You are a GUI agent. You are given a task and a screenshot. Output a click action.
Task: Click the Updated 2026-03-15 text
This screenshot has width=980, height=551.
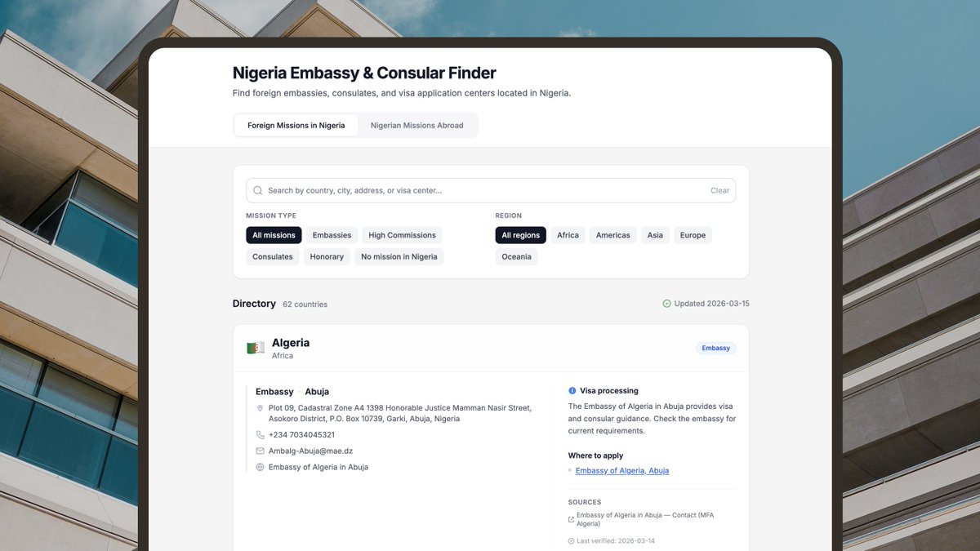(x=711, y=304)
